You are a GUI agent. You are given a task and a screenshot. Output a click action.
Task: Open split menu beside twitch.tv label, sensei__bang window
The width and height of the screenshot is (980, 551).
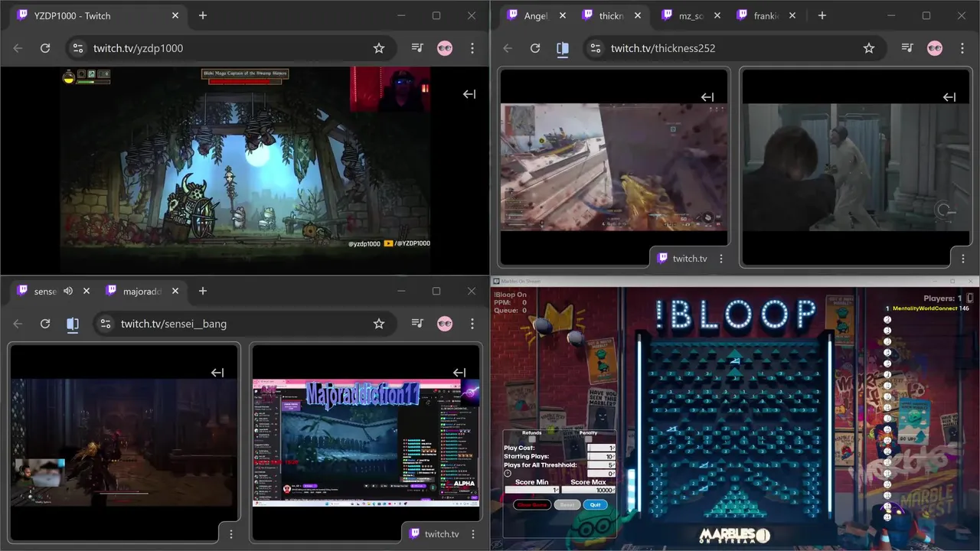(473, 534)
